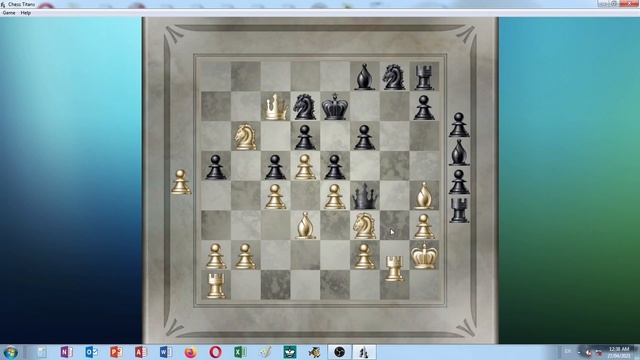Open PowerPoint from the taskbar
The width and height of the screenshot is (640, 360).
[116, 352]
